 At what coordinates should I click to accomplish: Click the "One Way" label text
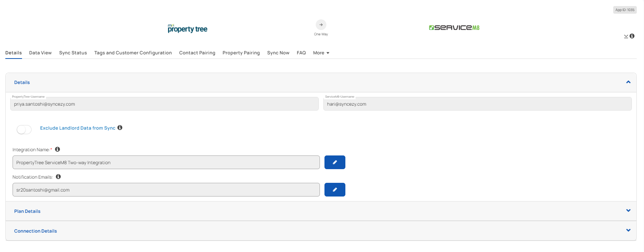[x=321, y=34]
